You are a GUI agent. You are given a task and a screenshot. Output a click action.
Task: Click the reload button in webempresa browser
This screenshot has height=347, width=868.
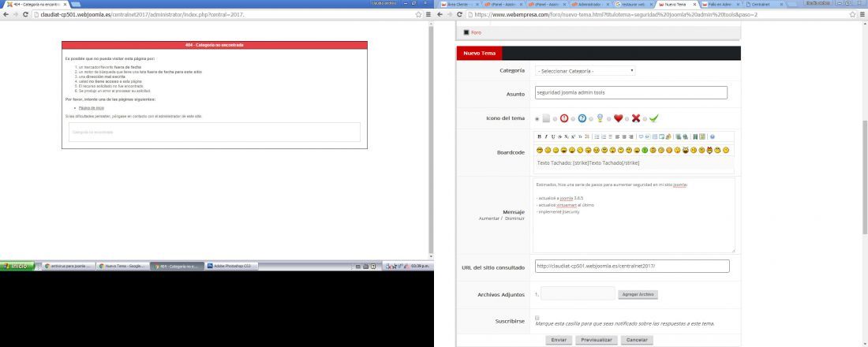459,14
